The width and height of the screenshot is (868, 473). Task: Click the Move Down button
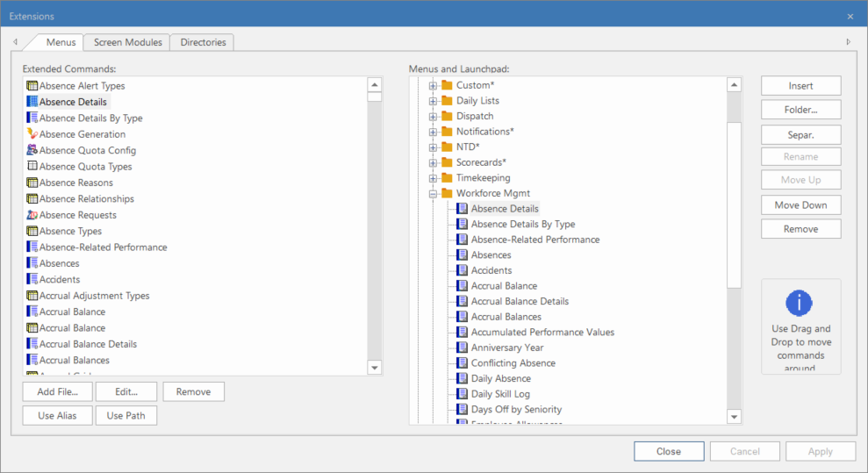point(800,204)
